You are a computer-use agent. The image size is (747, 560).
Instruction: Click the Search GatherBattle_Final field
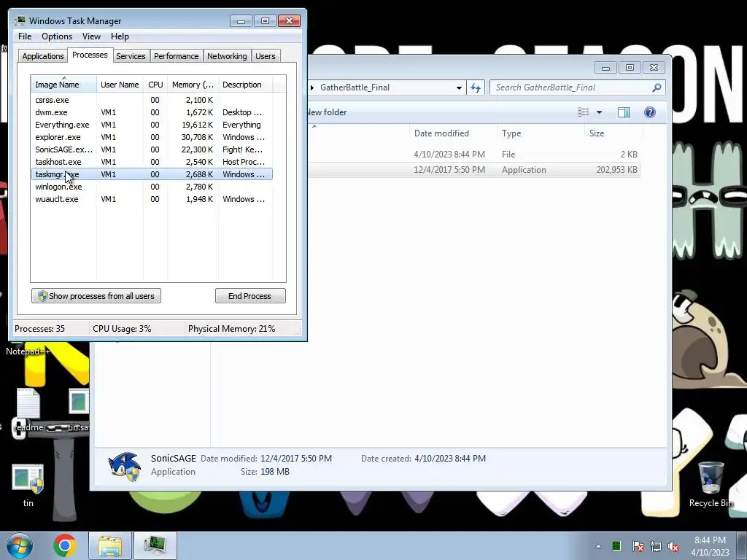(x=578, y=87)
